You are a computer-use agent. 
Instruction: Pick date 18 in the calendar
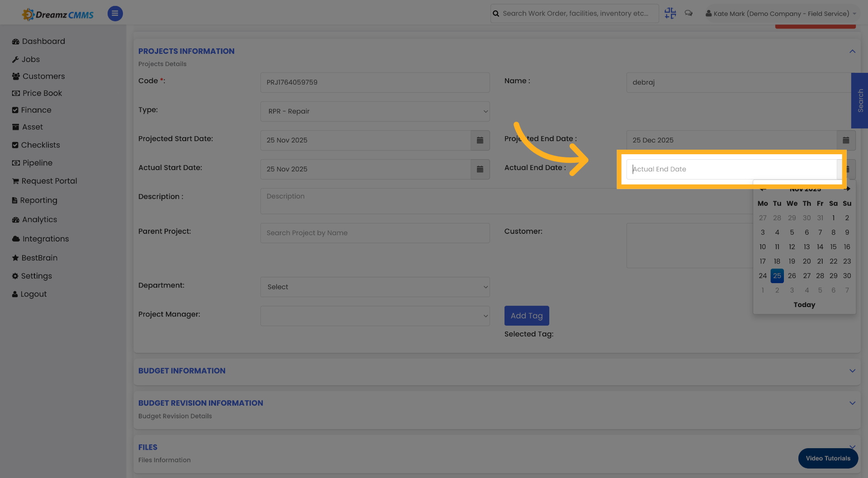(777, 261)
